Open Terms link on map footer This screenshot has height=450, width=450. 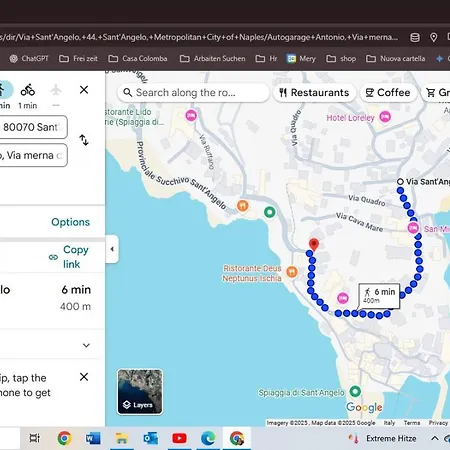point(412,423)
